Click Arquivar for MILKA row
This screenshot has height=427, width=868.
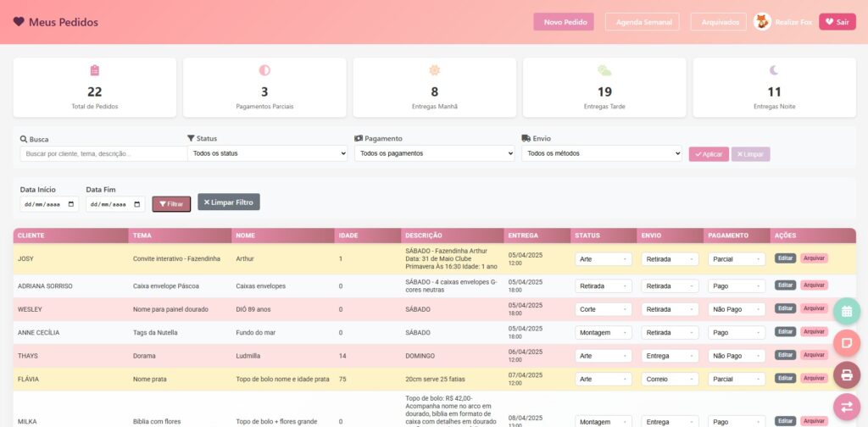pyautogui.click(x=814, y=421)
